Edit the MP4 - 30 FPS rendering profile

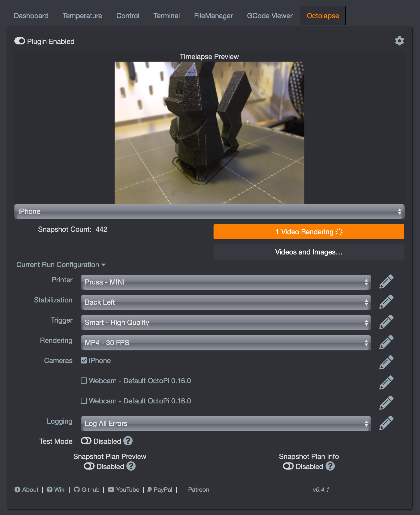[386, 342]
